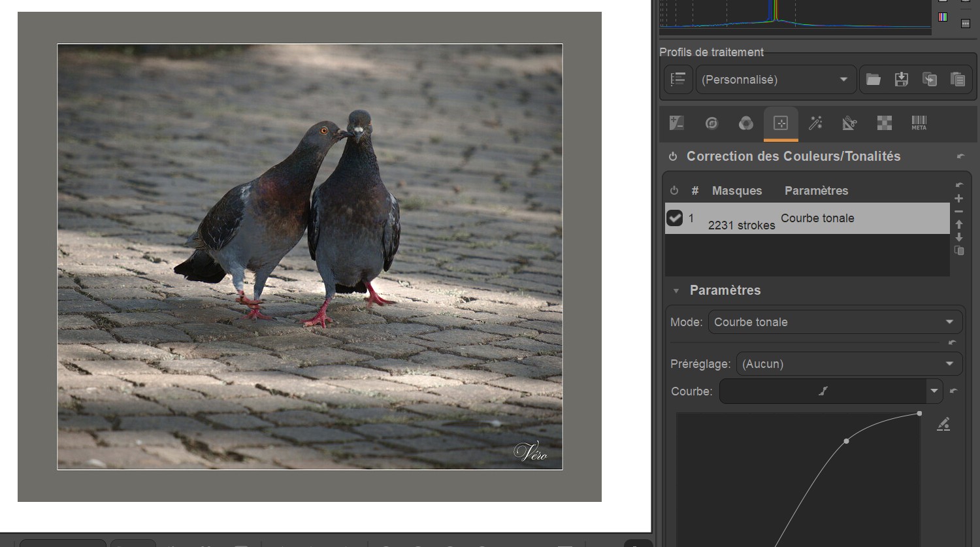The height and width of the screenshot is (547, 980).
Task: Save the current processing profile to disk
Action: pyautogui.click(x=901, y=80)
